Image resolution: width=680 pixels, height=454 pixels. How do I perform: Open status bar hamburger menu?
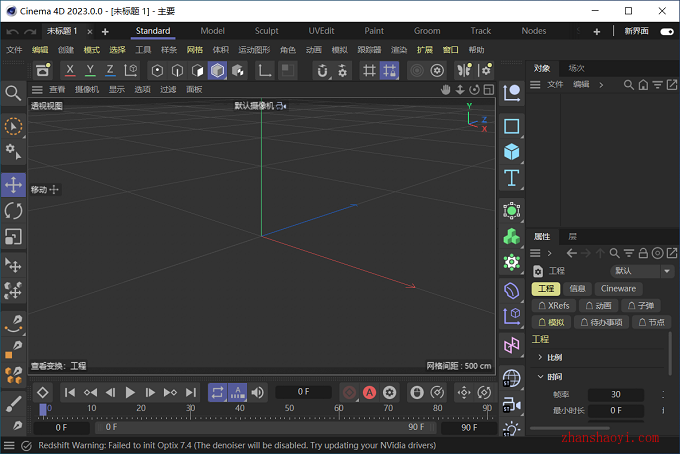[9, 445]
